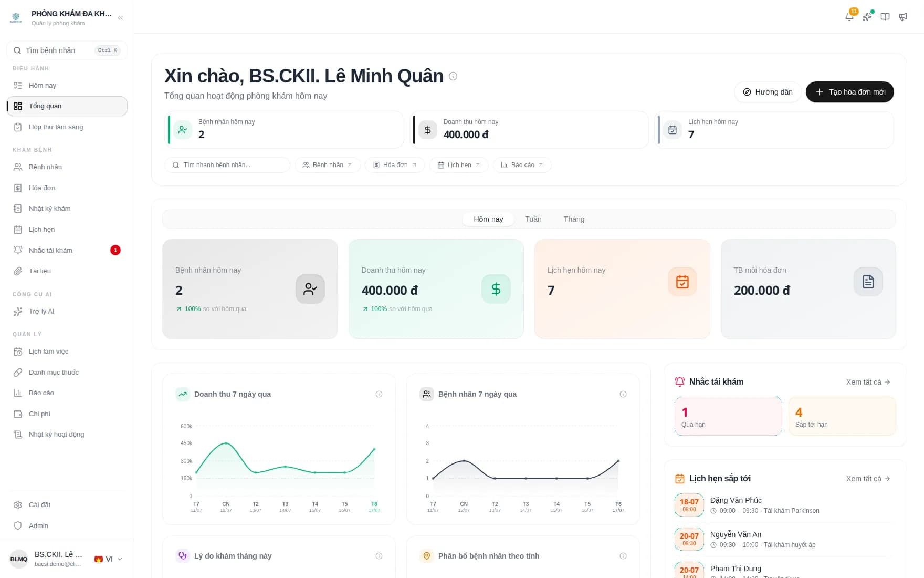Click the Trợ lý AI sparkle icon
The image size is (924, 578).
coord(18,312)
